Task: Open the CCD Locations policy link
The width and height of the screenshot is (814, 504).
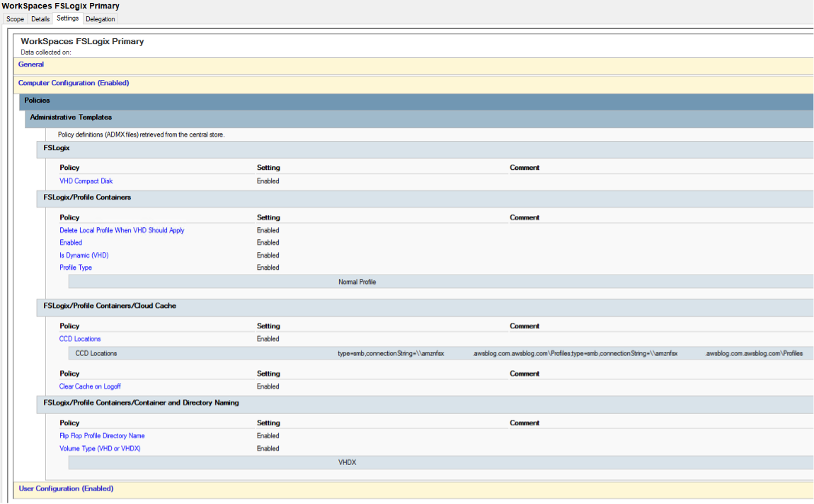Action: [79, 338]
